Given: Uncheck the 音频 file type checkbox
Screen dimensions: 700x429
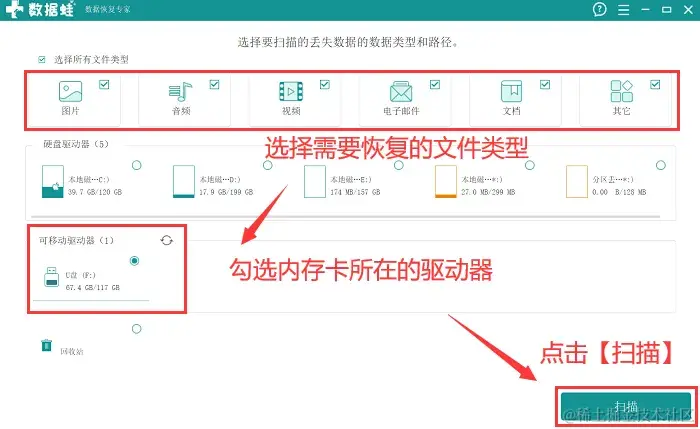Looking at the screenshot, I should pyautogui.click(x=214, y=84).
